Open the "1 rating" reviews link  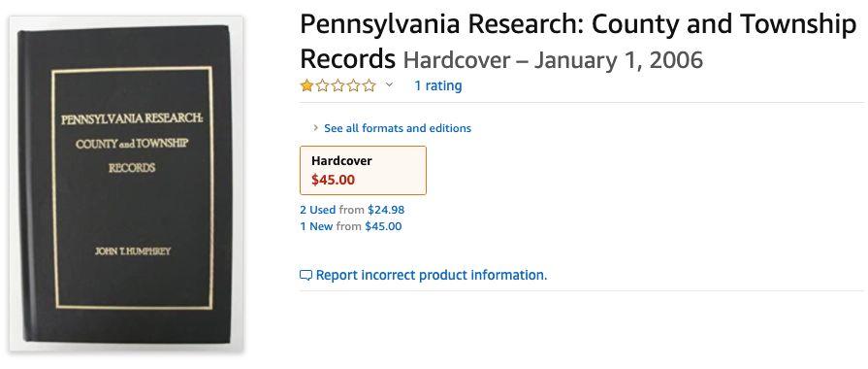point(437,85)
